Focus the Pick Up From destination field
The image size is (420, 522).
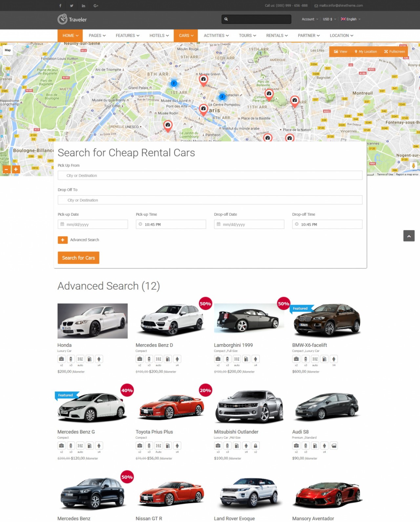210,175
